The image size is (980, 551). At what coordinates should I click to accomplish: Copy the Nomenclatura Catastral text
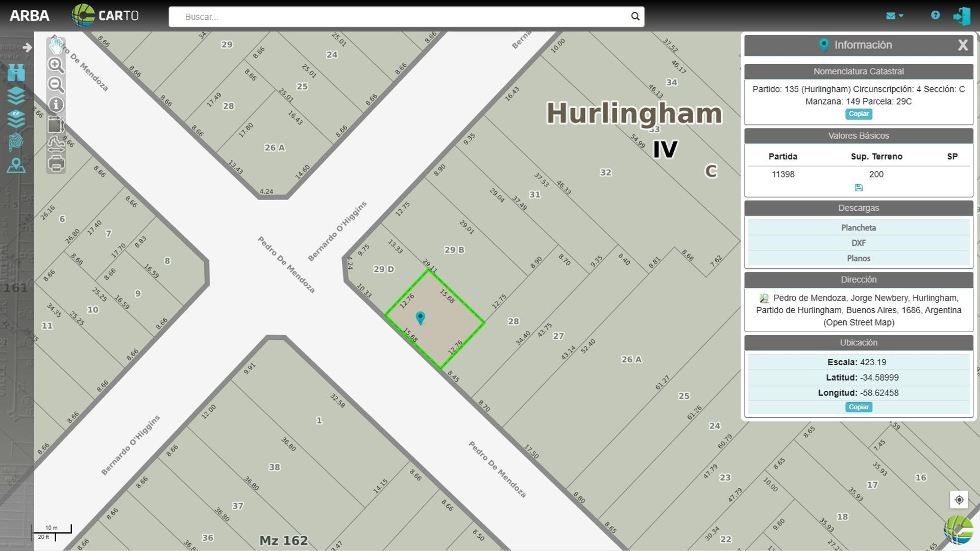[x=859, y=114]
